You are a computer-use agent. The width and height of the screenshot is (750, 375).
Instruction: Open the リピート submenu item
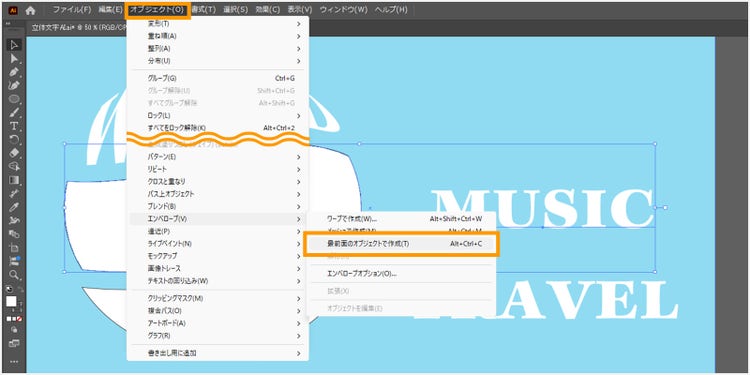click(x=218, y=169)
